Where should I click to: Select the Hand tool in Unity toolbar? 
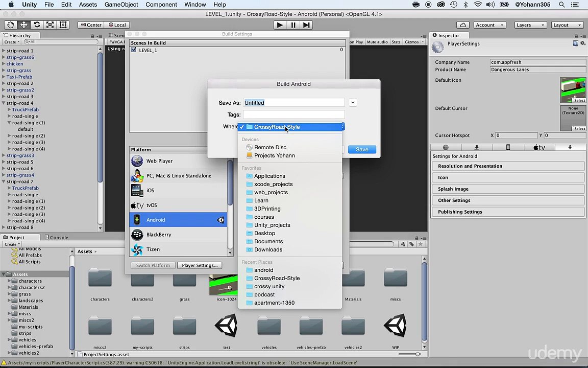click(x=11, y=25)
